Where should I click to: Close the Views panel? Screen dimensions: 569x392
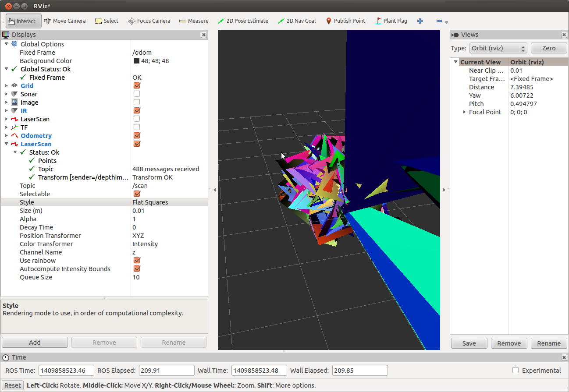tap(564, 35)
